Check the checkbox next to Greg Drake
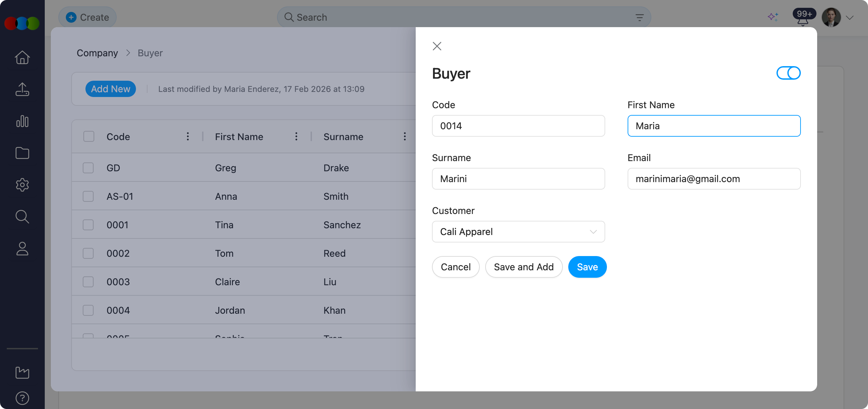This screenshot has width=868, height=409. pyautogui.click(x=88, y=168)
